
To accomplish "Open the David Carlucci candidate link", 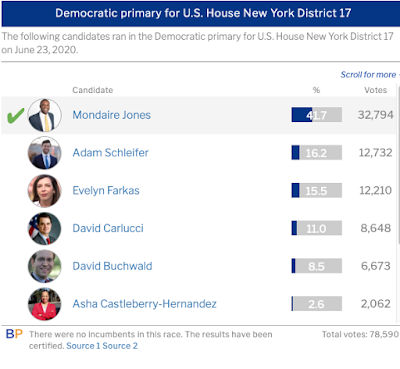I will 108,228.
